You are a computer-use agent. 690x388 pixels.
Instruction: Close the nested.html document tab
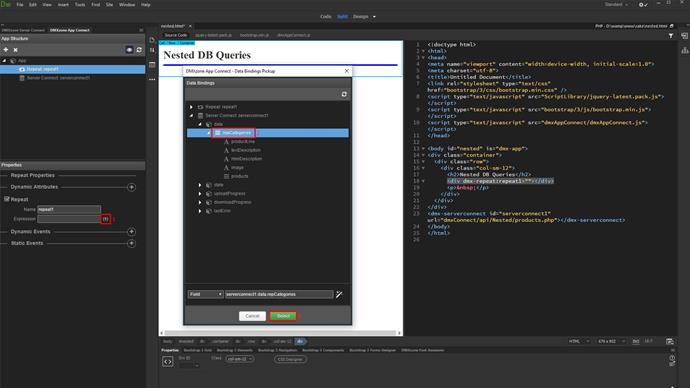190,26
